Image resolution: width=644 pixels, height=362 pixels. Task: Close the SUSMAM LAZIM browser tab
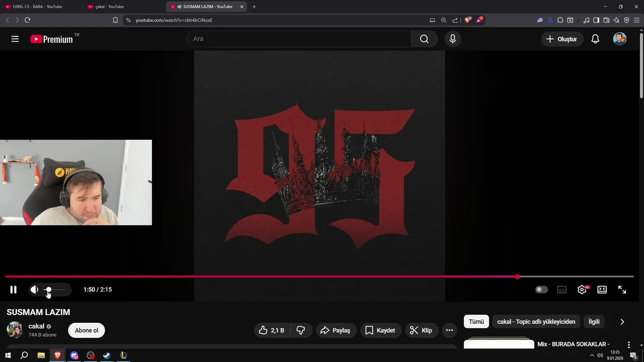pos(242,7)
